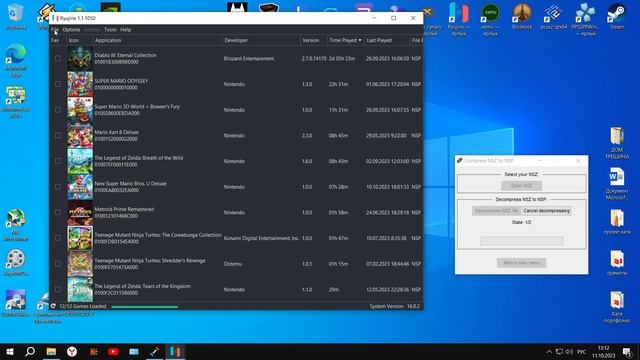This screenshot has width=640, height=360.
Task: Select the Diablo III game cover thumbnail
Action: 80,58
